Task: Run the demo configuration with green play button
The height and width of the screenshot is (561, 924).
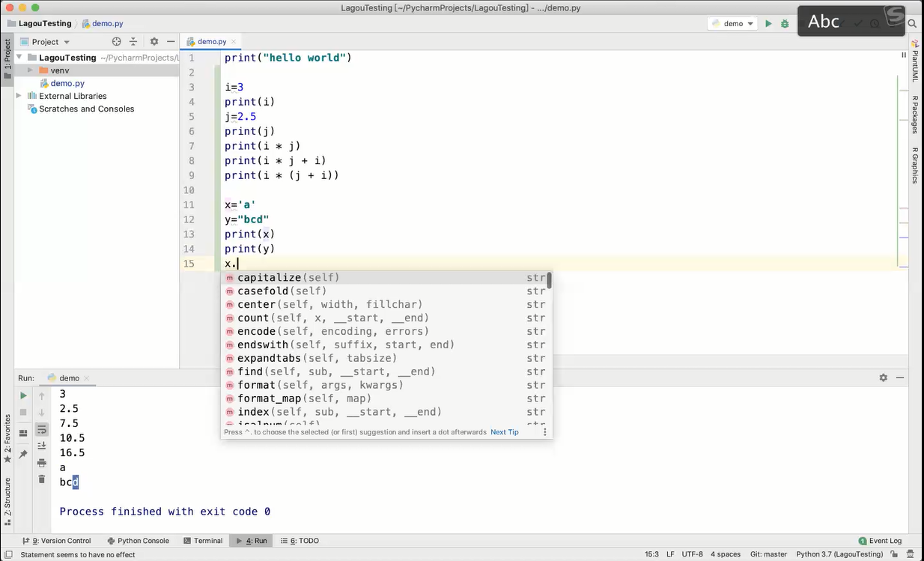Action: [x=768, y=24]
